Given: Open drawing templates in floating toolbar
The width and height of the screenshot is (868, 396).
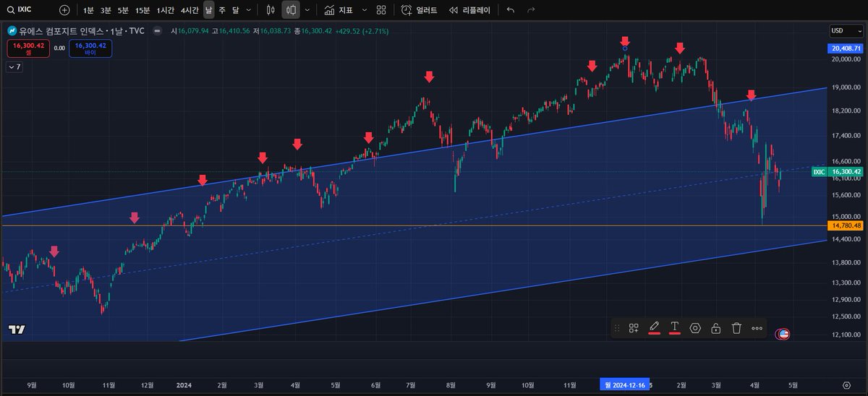Looking at the screenshot, I should coord(634,328).
